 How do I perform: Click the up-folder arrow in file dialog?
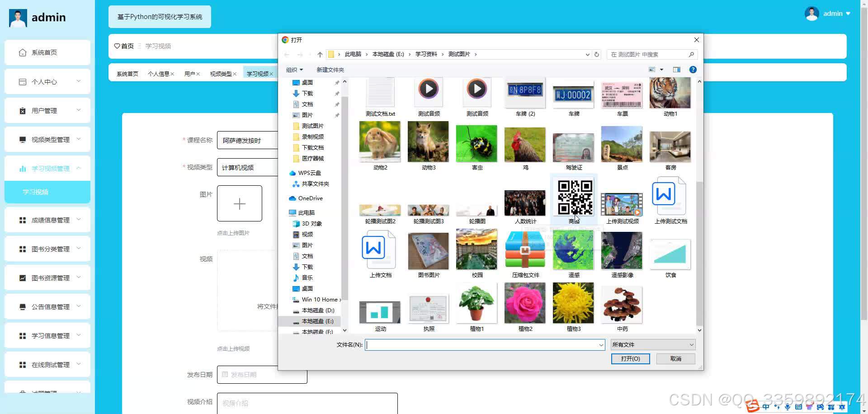click(320, 54)
